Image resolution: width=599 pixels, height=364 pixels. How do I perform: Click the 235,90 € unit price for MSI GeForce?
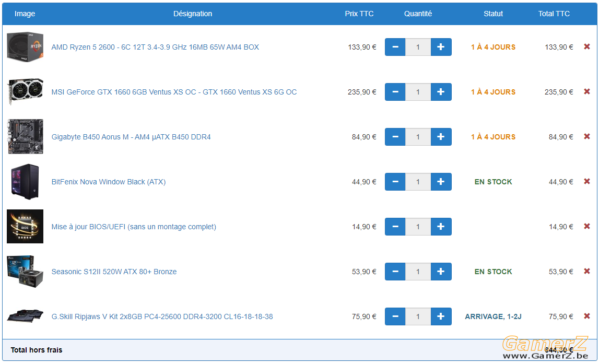coord(362,92)
